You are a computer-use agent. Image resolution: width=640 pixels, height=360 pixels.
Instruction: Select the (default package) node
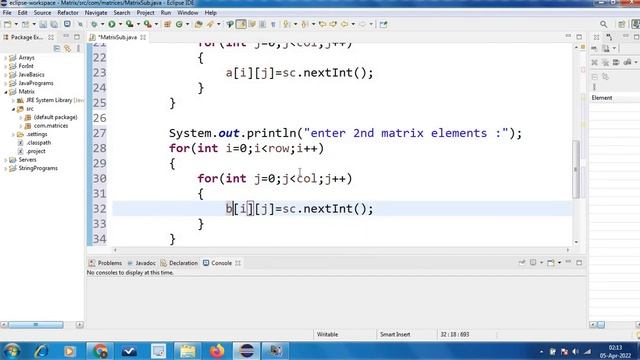point(56,117)
